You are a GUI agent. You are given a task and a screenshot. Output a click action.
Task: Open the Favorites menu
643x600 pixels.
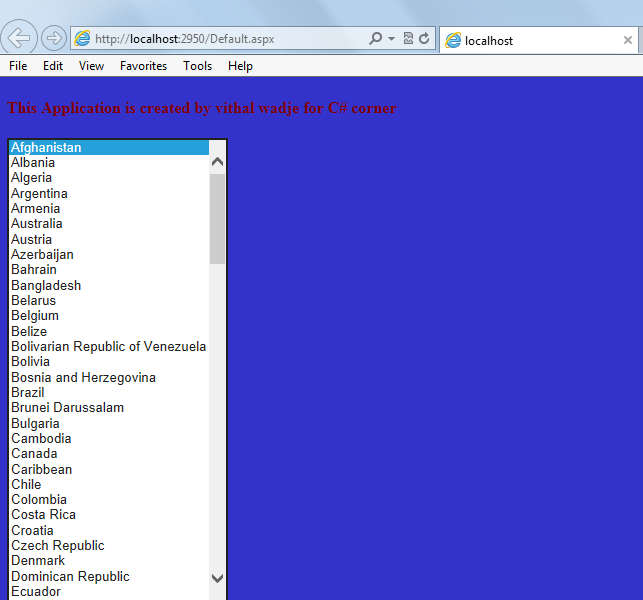pos(144,66)
